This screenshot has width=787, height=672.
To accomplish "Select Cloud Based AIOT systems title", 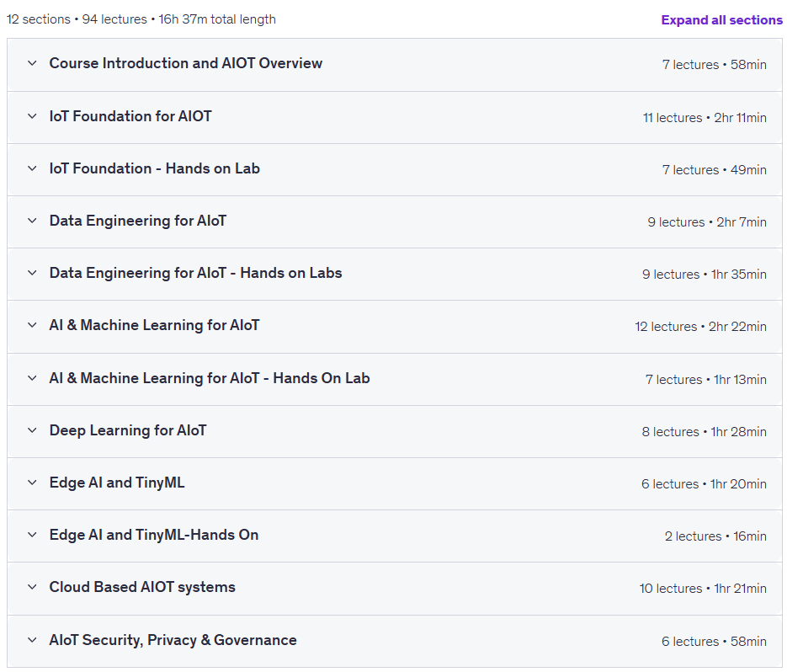I will 142,587.
